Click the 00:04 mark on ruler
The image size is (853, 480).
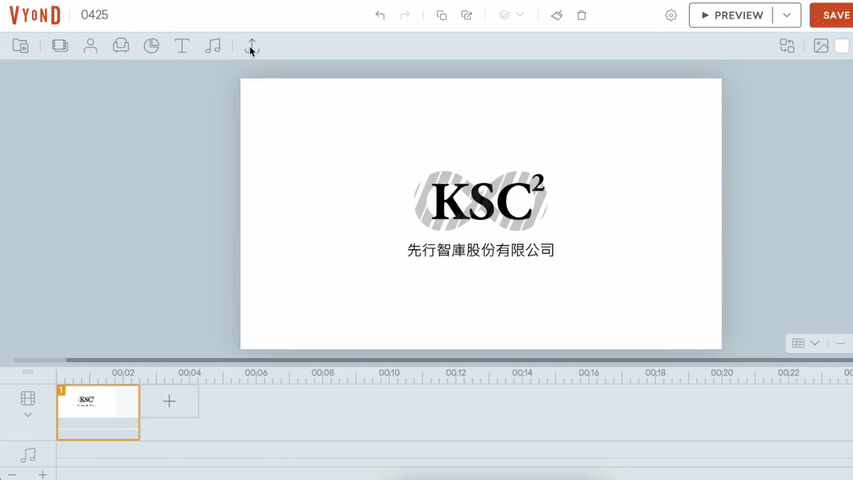(x=189, y=373)
